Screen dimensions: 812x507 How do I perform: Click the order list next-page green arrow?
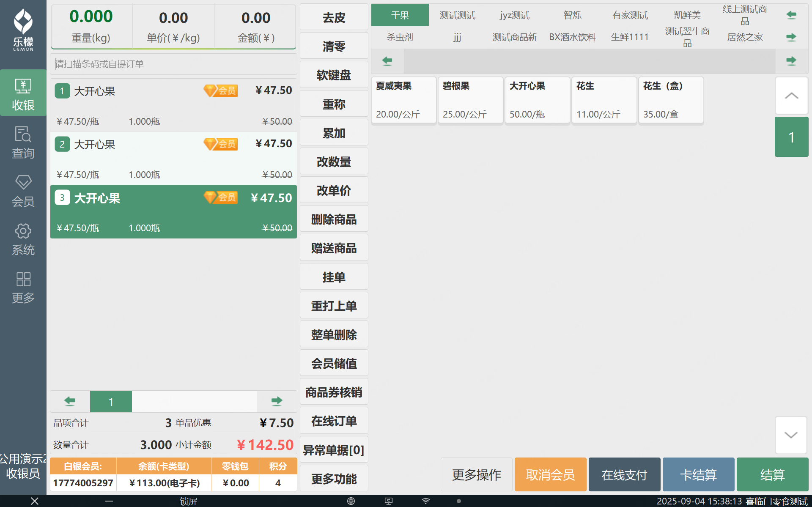pos(277,401)
